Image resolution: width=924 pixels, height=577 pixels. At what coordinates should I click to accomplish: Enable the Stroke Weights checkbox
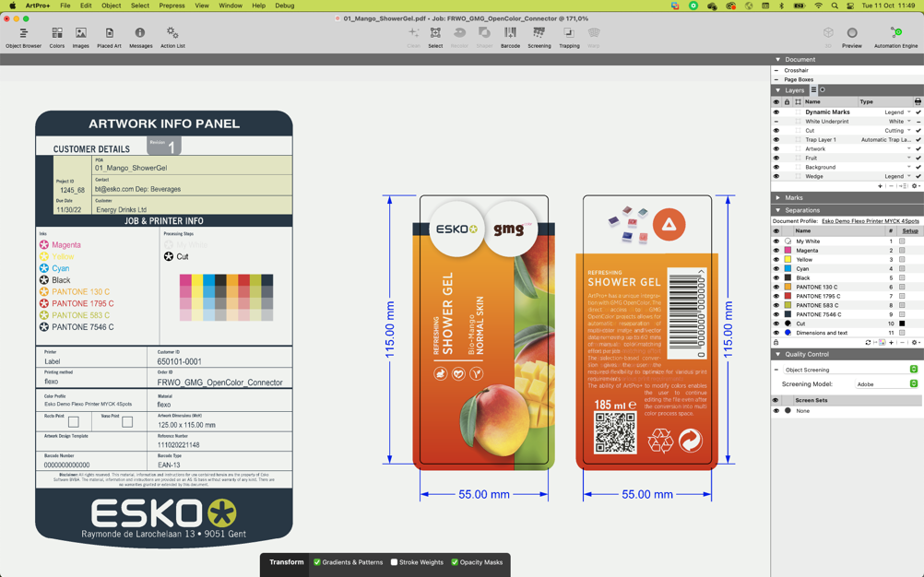click(395, 562)
